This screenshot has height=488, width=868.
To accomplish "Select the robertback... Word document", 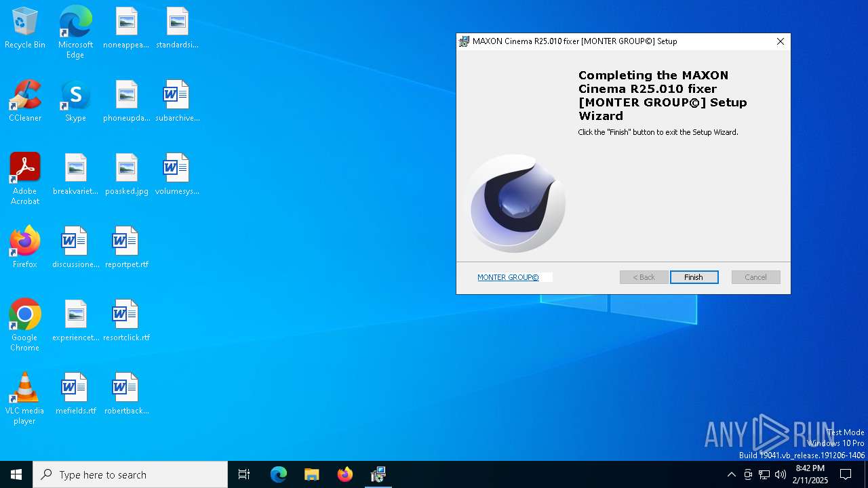I will click(126, 394).
